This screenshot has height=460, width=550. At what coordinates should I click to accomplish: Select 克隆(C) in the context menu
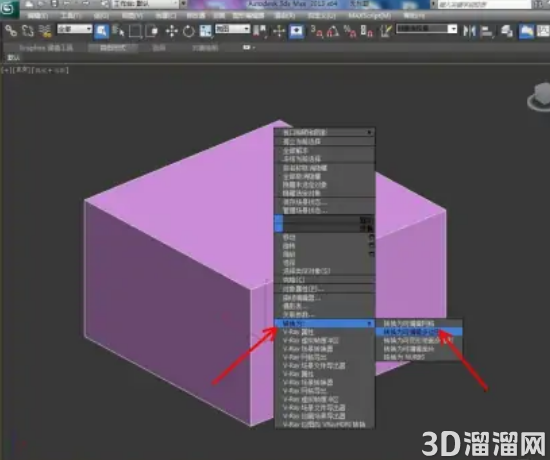point(324,280)
